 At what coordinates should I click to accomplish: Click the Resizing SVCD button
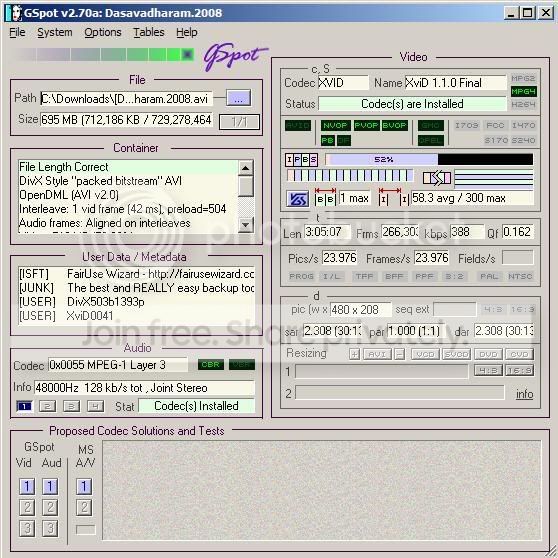point(457,354)
